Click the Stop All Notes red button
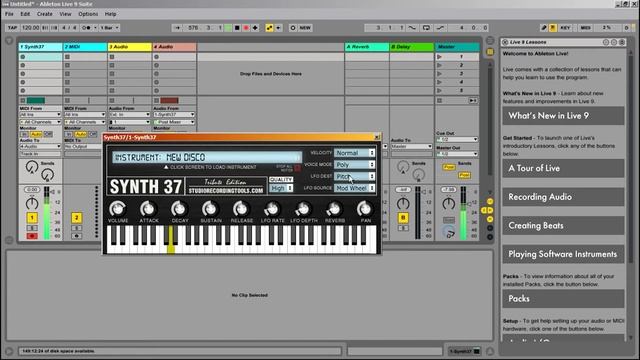Viewport: 640px width, 360px height. click(297, 168)
